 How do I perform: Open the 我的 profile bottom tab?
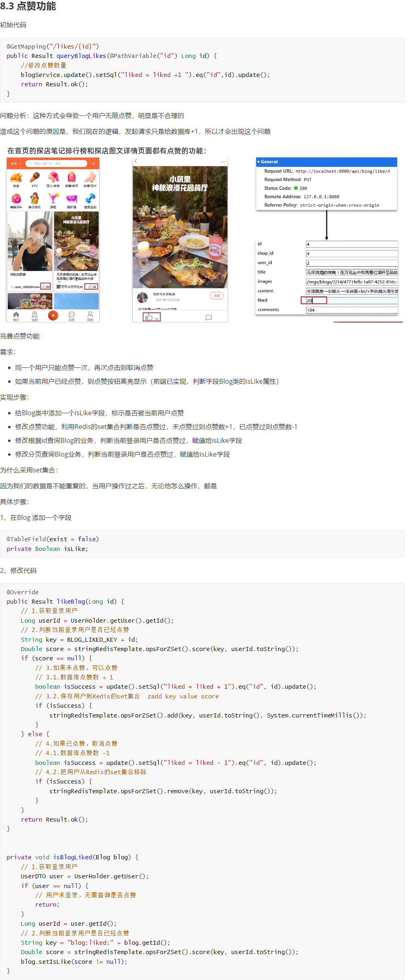[90, 316]
